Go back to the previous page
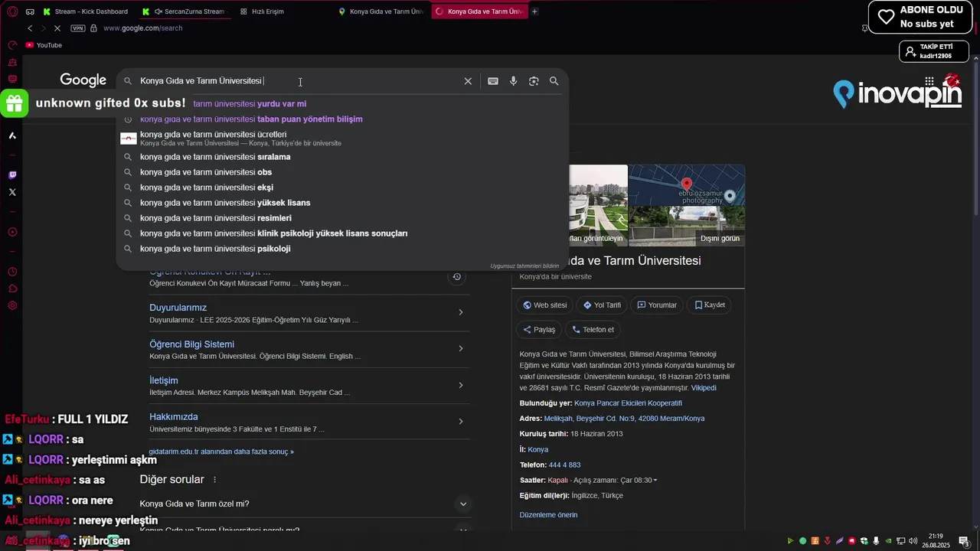 pos(30,28)
